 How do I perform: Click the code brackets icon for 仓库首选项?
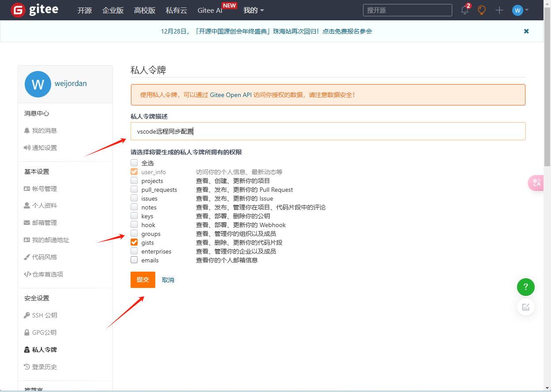27,274
